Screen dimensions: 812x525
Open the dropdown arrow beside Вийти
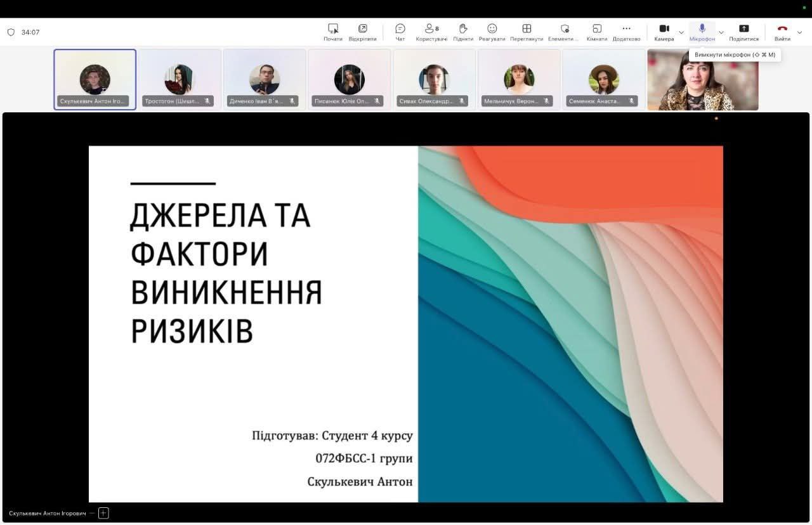pyautogui.click(x=800, y=32)
